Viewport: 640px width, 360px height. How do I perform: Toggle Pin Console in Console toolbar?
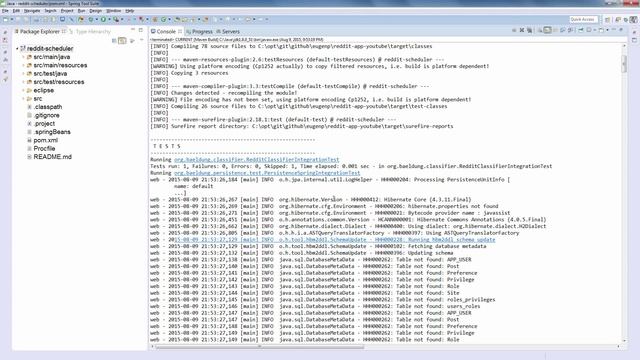coord(581,30)
